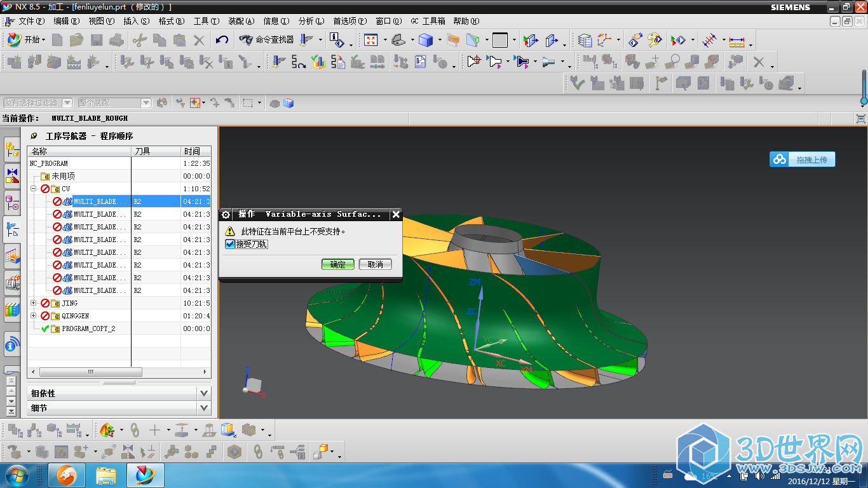Open the 帮助 menu

click(466, 21)
